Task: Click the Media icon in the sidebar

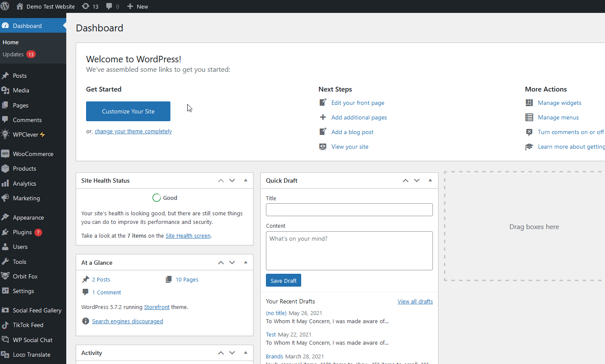Action: 5,90
